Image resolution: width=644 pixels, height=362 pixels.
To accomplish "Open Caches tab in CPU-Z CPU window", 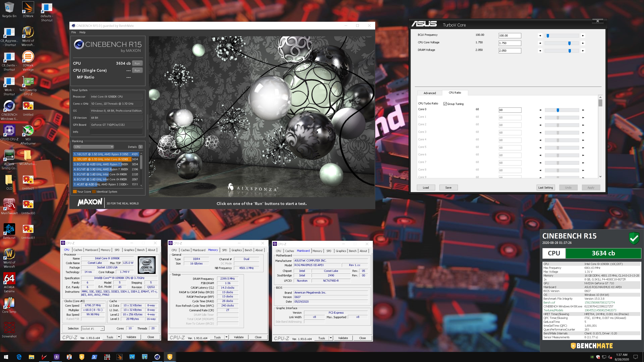I will click(77, 250).
